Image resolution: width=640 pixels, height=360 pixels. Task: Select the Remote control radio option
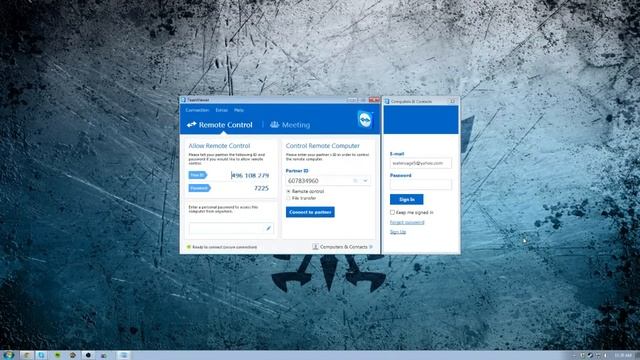point(288,191)
